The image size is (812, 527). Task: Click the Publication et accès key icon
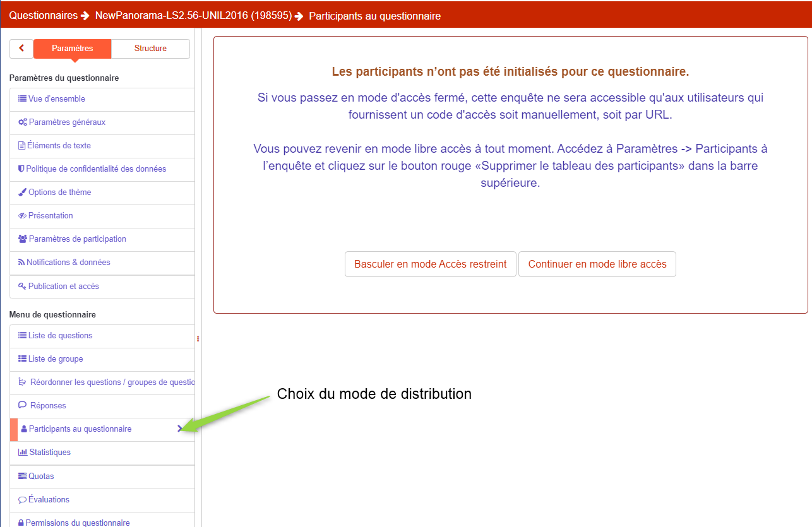click(x=22, y=287)
